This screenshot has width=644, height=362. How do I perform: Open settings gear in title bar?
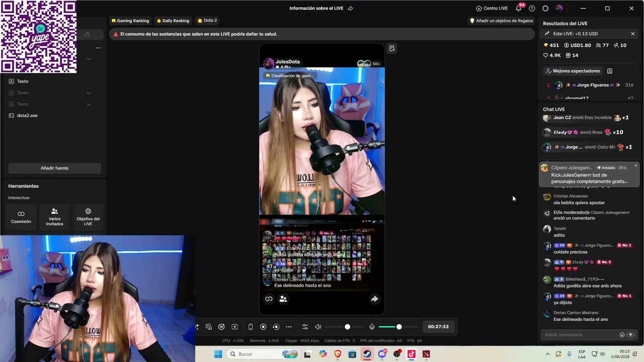pyautogui.click(x=545, y=8)
